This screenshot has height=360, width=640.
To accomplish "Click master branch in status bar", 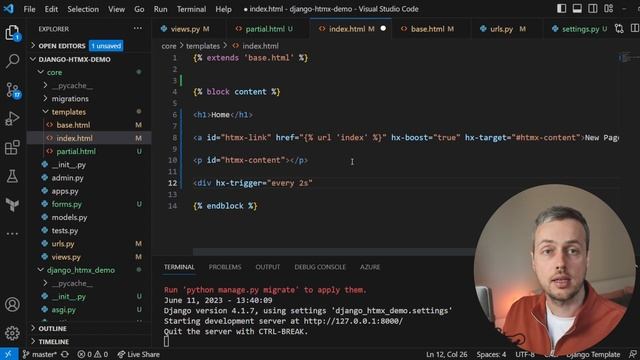I will 39,354.
